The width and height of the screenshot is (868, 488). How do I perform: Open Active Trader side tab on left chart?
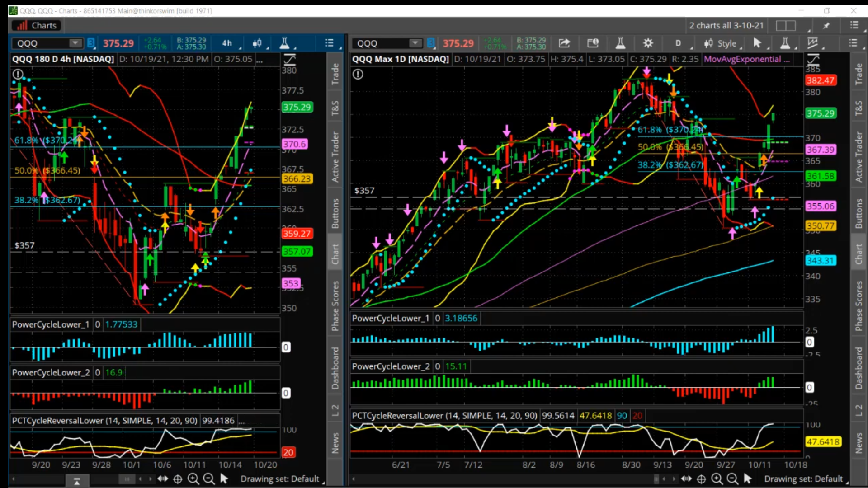(x=335, y=157)
